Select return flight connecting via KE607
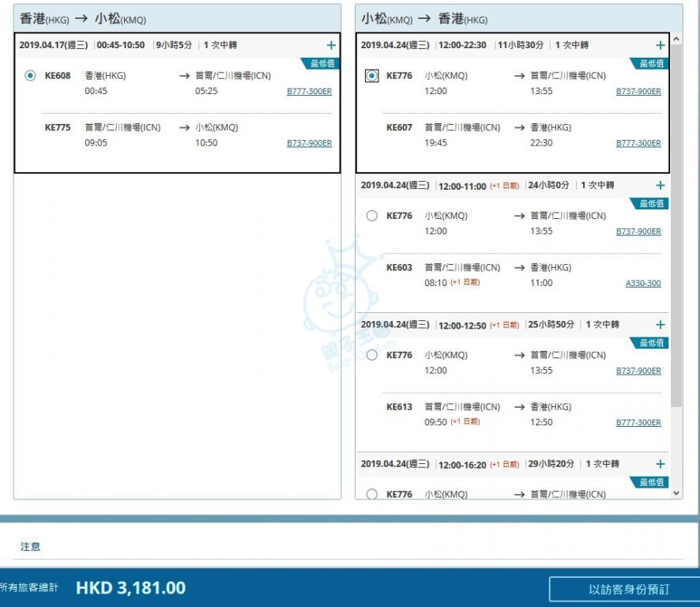This screenshot has height=607, width=700. [372, 76]
